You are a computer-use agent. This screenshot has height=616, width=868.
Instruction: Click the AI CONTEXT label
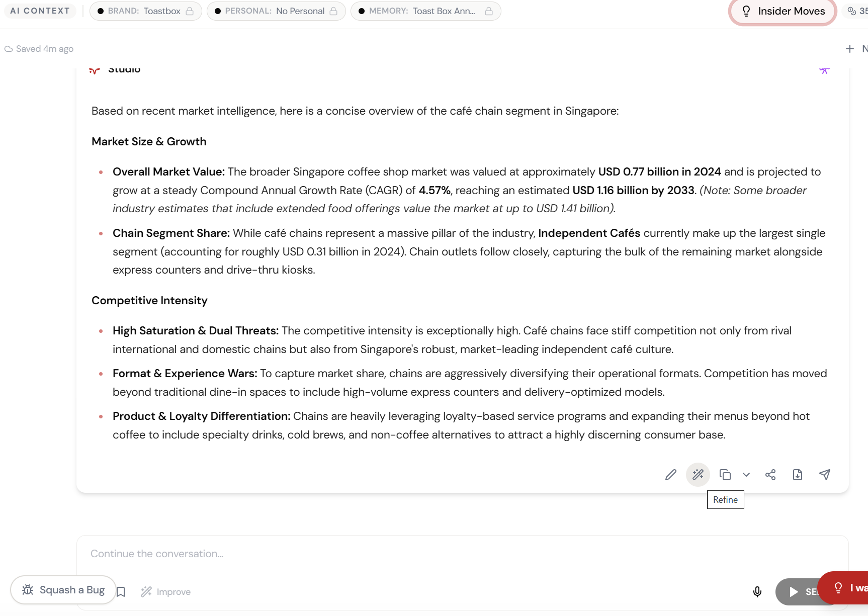pos(40,11)
